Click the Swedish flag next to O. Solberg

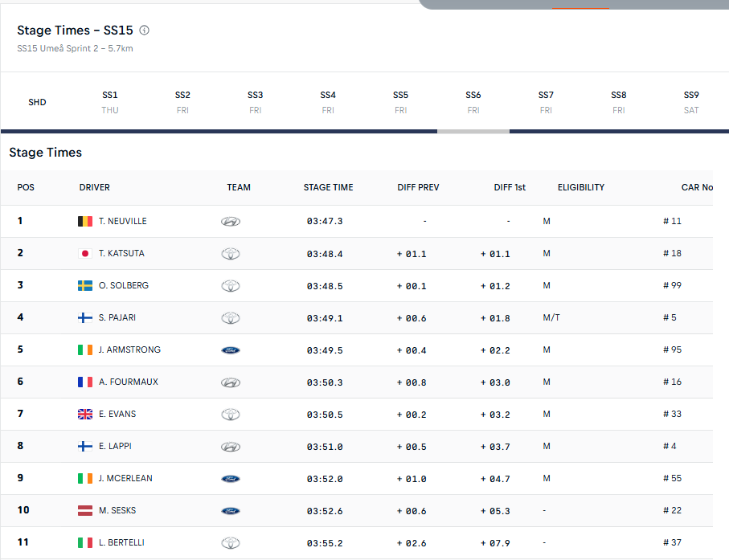point(84,285)
